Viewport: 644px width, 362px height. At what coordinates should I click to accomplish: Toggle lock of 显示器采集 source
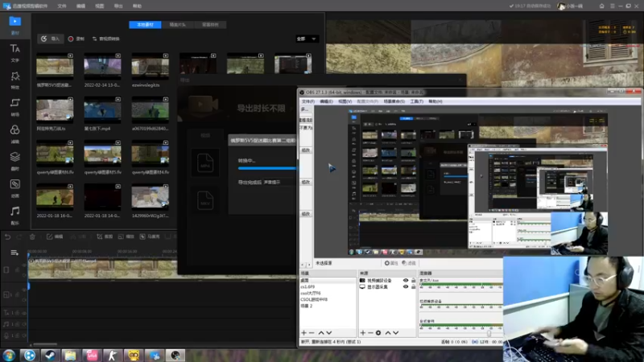pyautogui.click(x=413, y=287)
